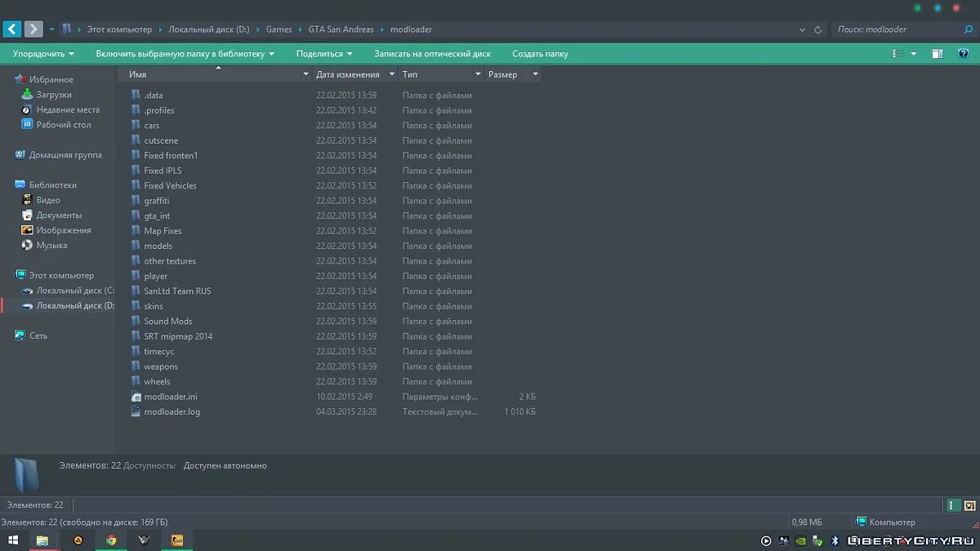
Task: Navigate to Этот компьютер in the address bar
Action: (119, 29)
